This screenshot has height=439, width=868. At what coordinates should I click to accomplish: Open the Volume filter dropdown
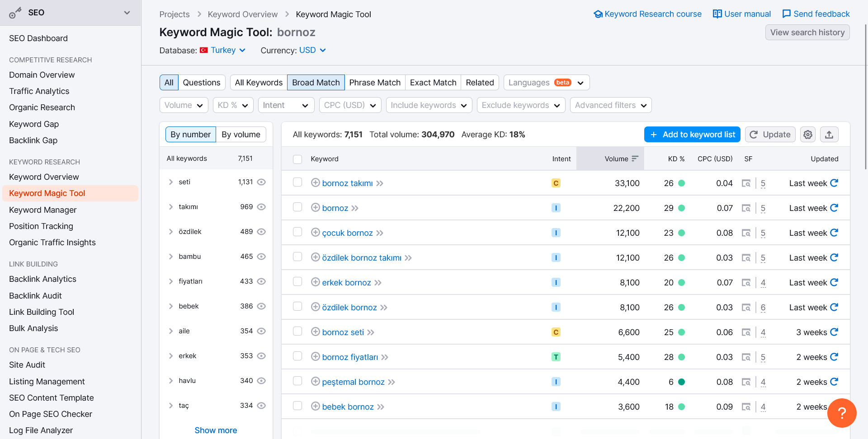(184, 105)
